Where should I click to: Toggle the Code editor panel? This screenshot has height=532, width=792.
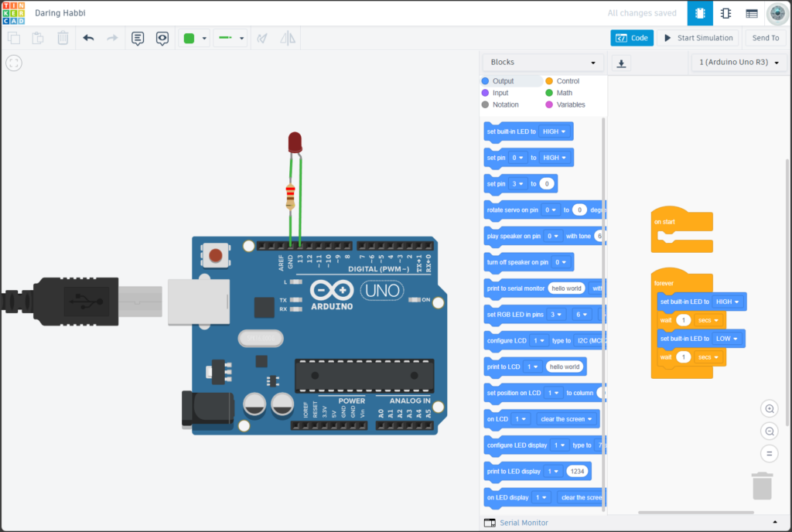(x=632, y=38)
